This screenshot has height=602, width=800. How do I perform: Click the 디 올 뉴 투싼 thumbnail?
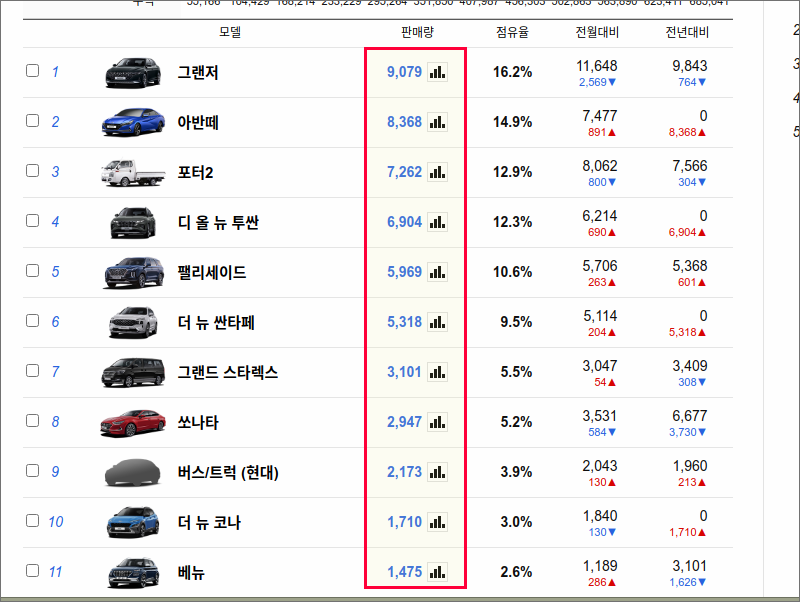[x=133, y=222]
